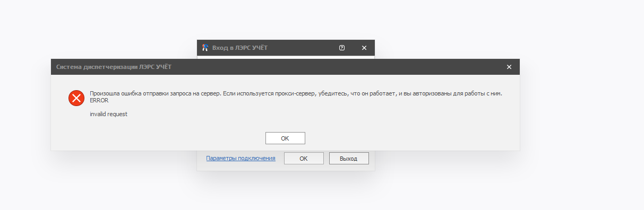Close the Система диспетчеризации ЛЭРС УЧЁТ error dialog
The height and width of the screenshot is (210, 644).
click(509, 67)
